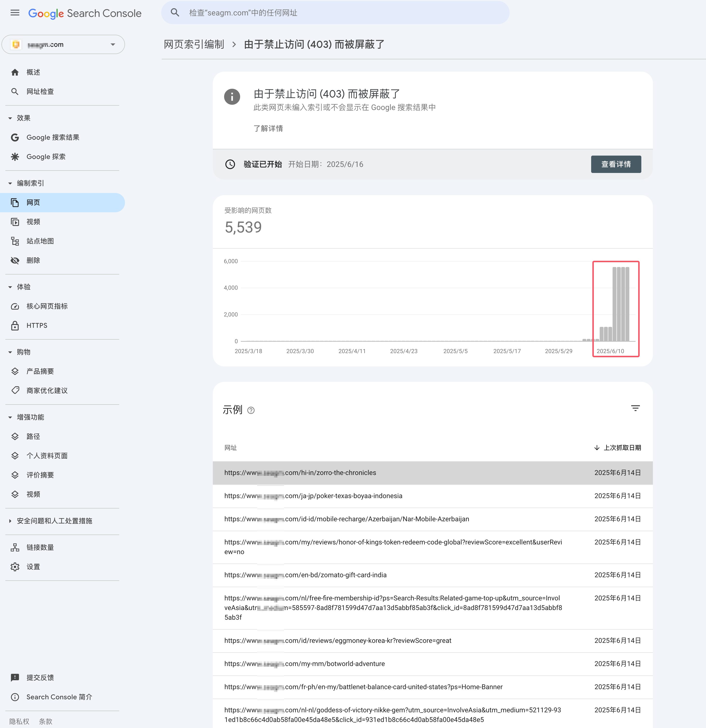Screen dimensions: 706x728
Task: Open the HTTPS lock icon item
Action: (15, 326)
